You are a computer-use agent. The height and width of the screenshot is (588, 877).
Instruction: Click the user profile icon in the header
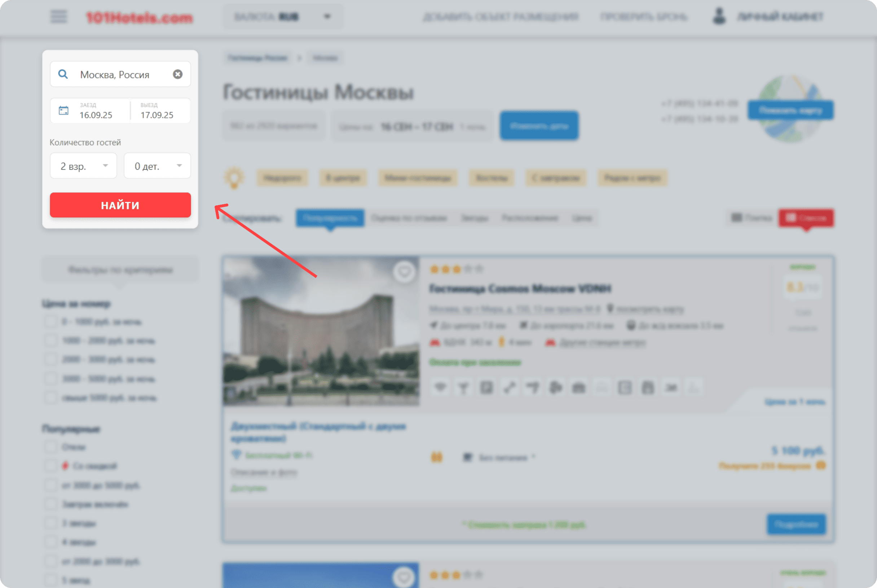(719, 17)
